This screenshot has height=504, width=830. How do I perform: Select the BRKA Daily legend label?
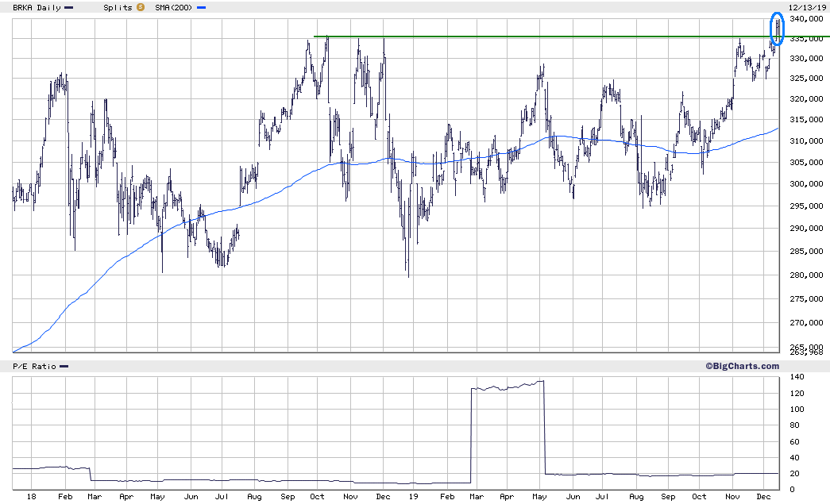coord(37,8)
